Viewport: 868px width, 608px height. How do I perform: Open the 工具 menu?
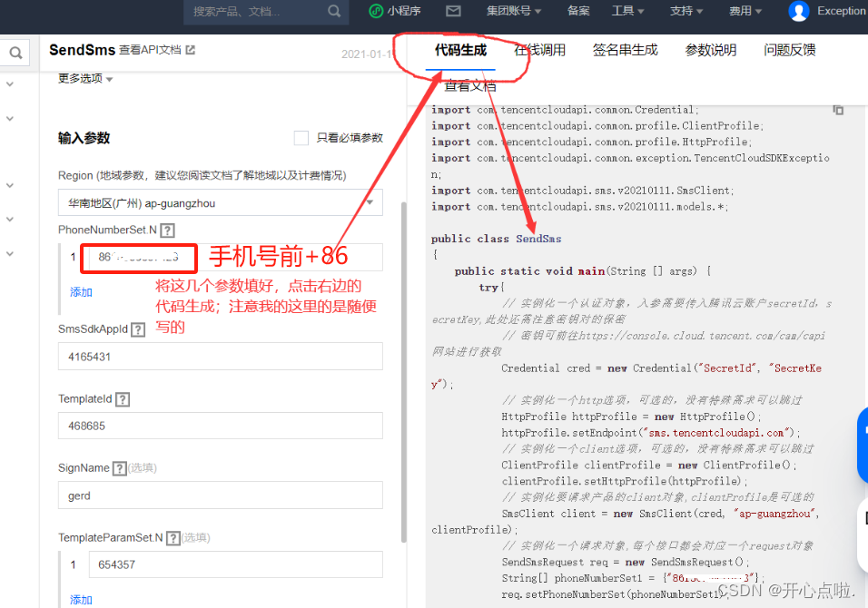click(x=627, y=11)
